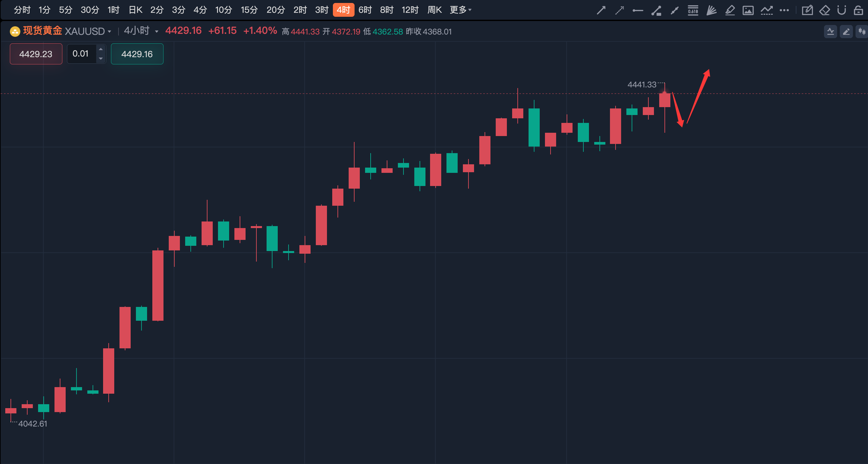Choose the highlighter marker tool
868x464 pixels.
point(730,11)
